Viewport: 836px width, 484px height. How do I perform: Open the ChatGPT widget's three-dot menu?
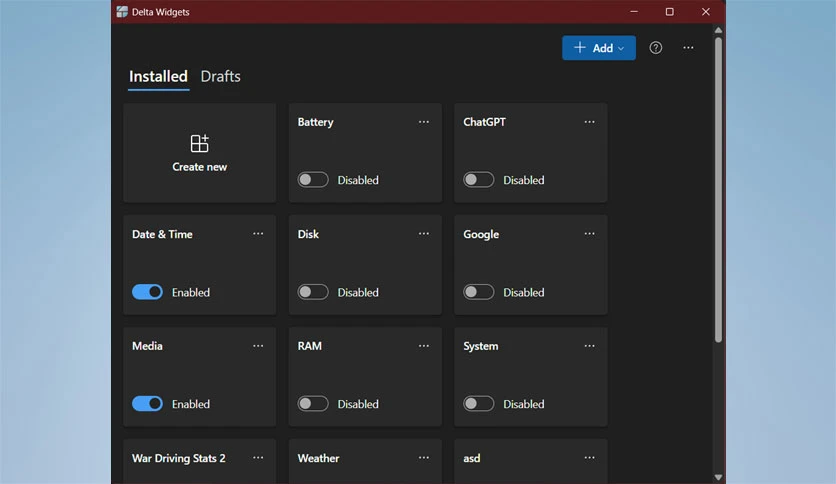click(x=589, y=122)
